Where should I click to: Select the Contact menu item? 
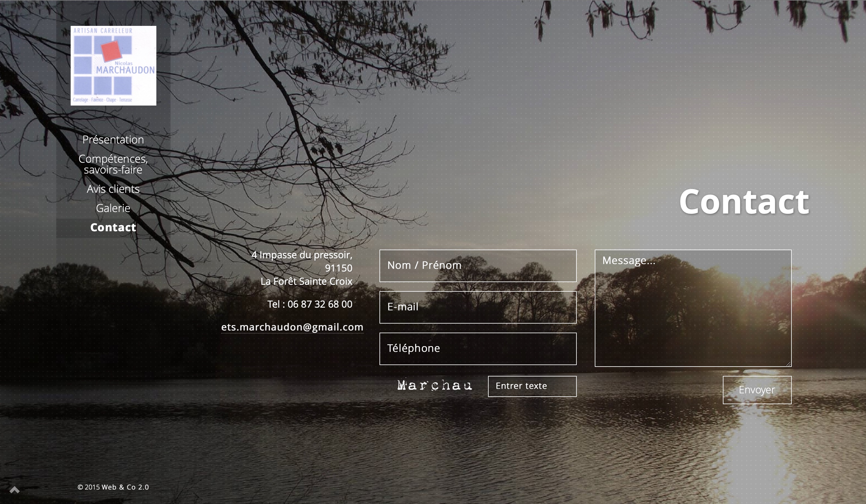tap(113, 227)
